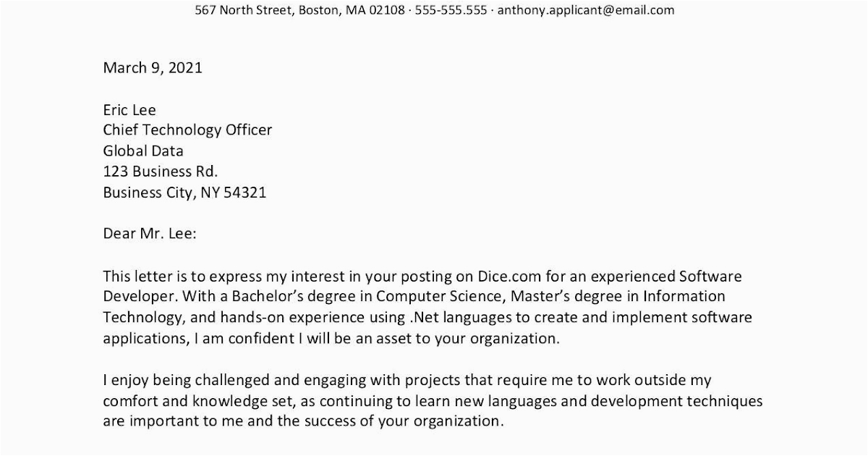Click the anthony.applicant@email.com email address
Viewport: 868px width, 456px height.
point(586,10)
